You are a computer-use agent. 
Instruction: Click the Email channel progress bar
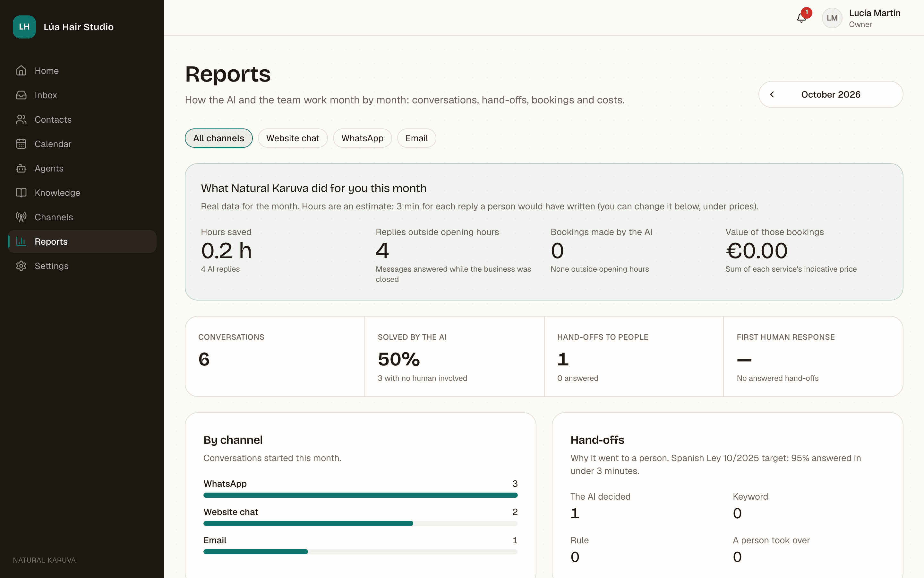coord(360,552)
